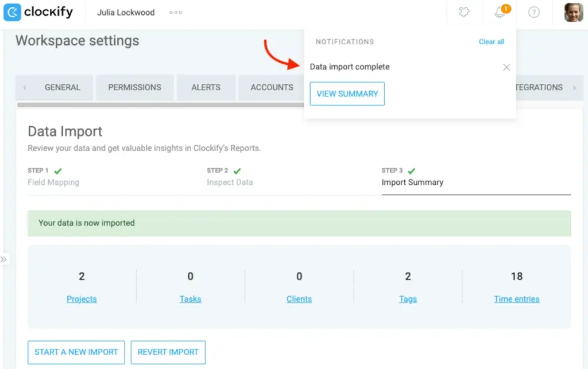
Task: Open the user profile avatar
Action: coord(574,13)
